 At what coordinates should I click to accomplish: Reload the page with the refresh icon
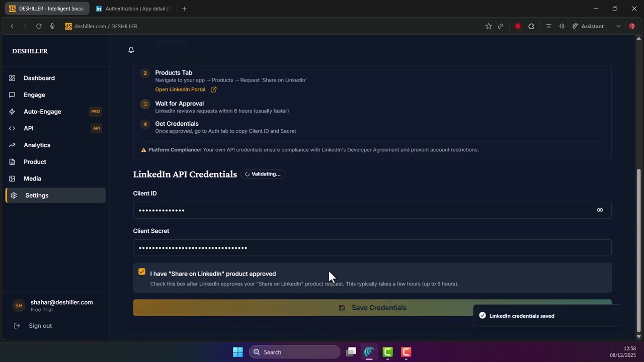(39, 26)
